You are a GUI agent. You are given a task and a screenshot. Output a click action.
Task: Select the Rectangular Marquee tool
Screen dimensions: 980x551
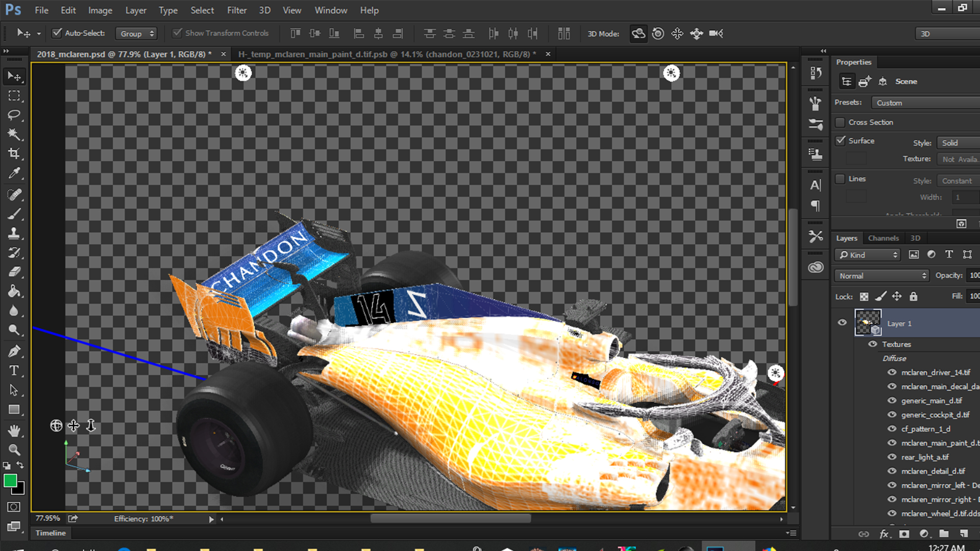point(14,96)
